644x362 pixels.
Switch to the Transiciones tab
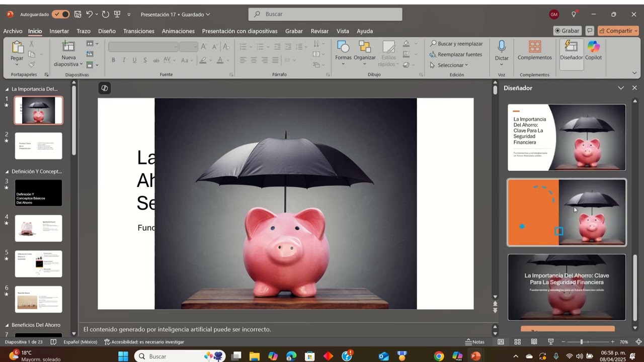pyautogui.click(x=139, y=31)
